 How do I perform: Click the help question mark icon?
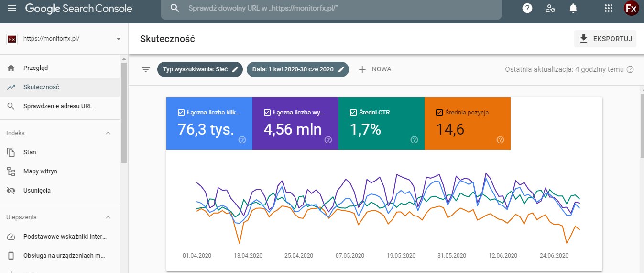(527, 9)
